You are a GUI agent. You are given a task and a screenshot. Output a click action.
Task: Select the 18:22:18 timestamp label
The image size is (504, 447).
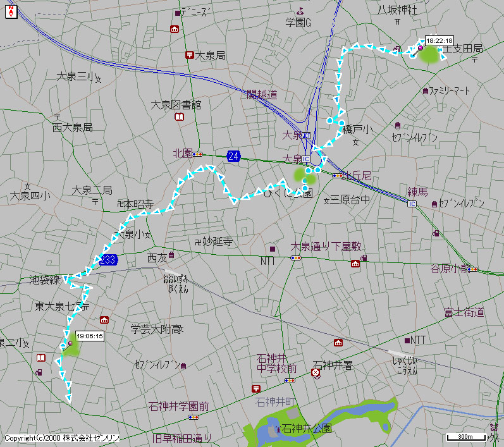point(438,40)
